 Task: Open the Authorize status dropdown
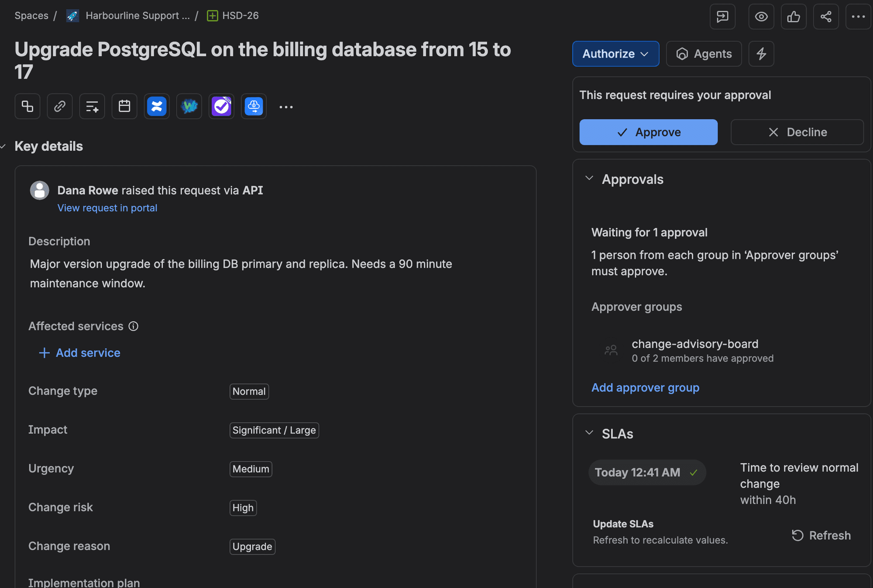[615, 54]
